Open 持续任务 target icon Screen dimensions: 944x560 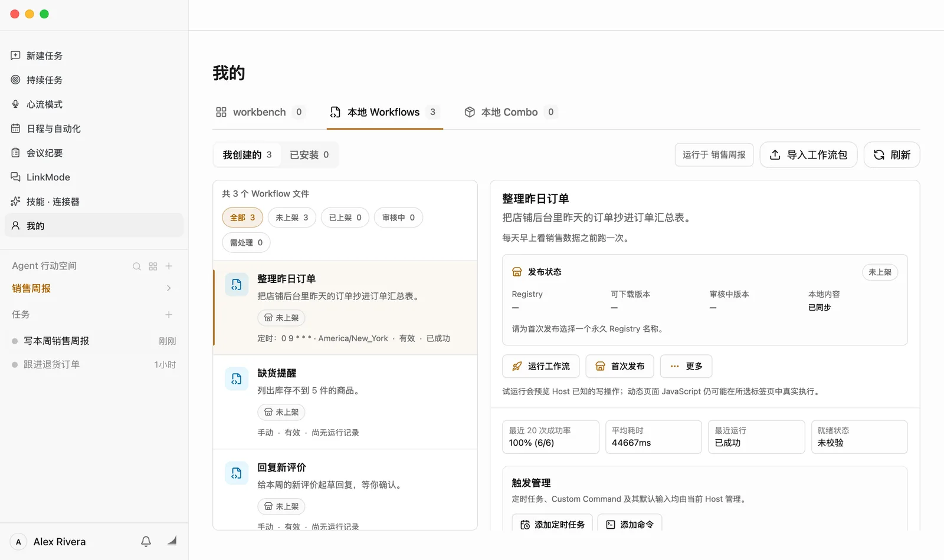16,80
